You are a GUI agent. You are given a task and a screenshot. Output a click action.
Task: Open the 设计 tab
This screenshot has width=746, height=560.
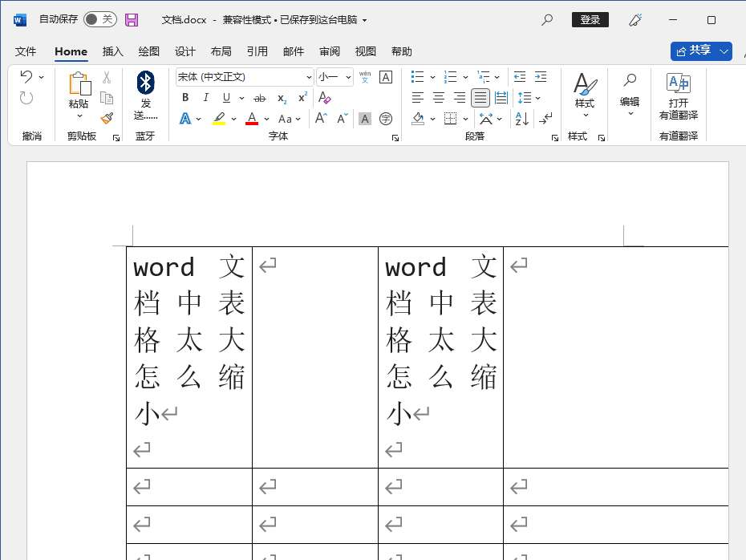tap(184, 51)
